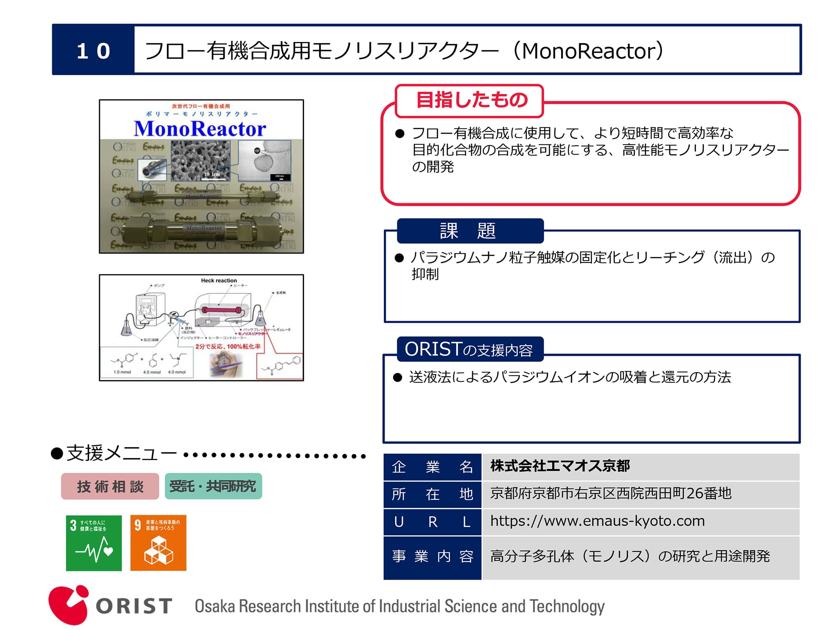The width and height of the screenshot is (840, 630).
Task: Click the 2分で反応、100%転化率 caption
Action: 228,346
